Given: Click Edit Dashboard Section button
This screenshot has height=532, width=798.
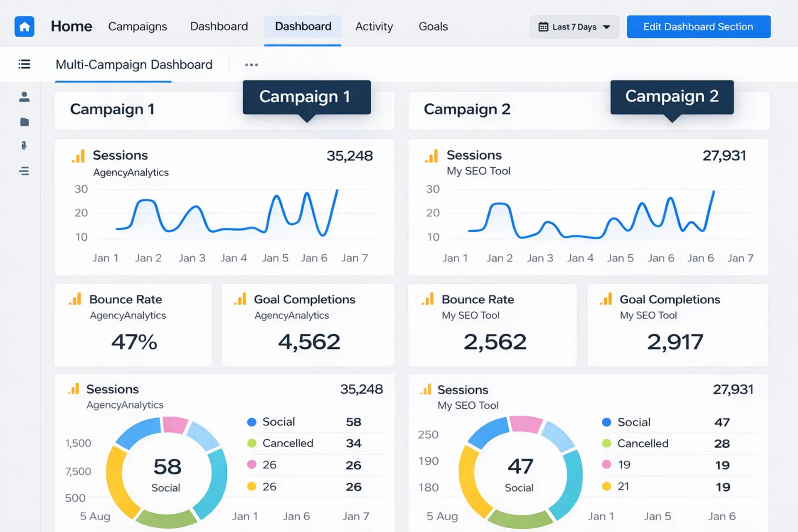Looking at the screenshot, I should click(x=699, y=27).
